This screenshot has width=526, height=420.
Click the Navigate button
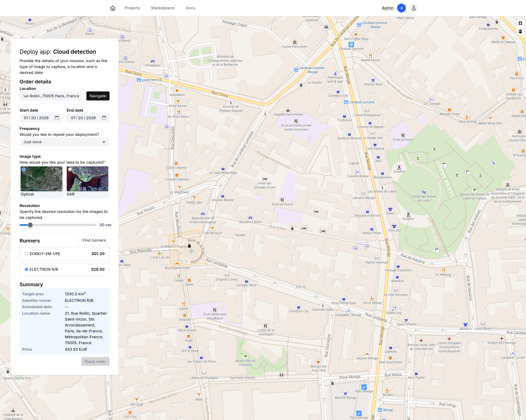(98, 96)
